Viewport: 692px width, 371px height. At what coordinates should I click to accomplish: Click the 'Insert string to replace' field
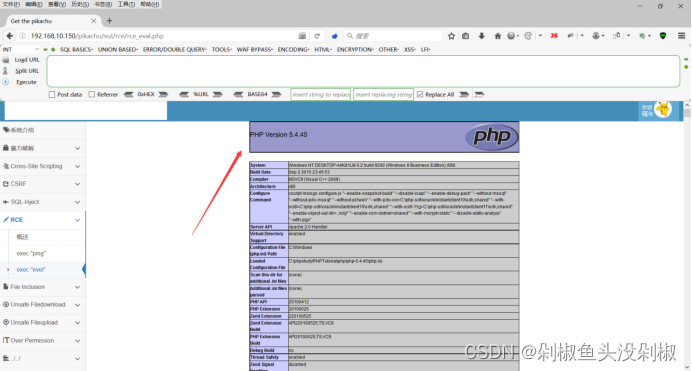pos(321,94)
